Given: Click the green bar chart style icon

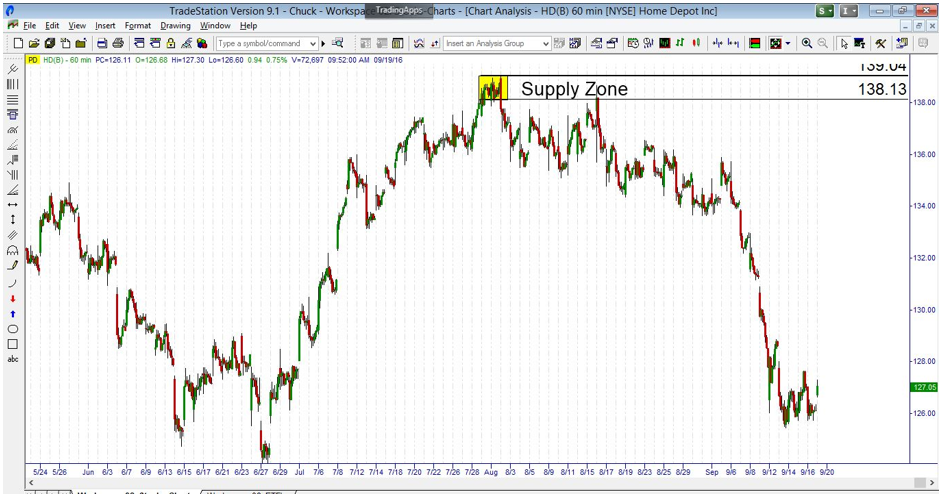Looking at the screenshot, I should coord(680,43).
